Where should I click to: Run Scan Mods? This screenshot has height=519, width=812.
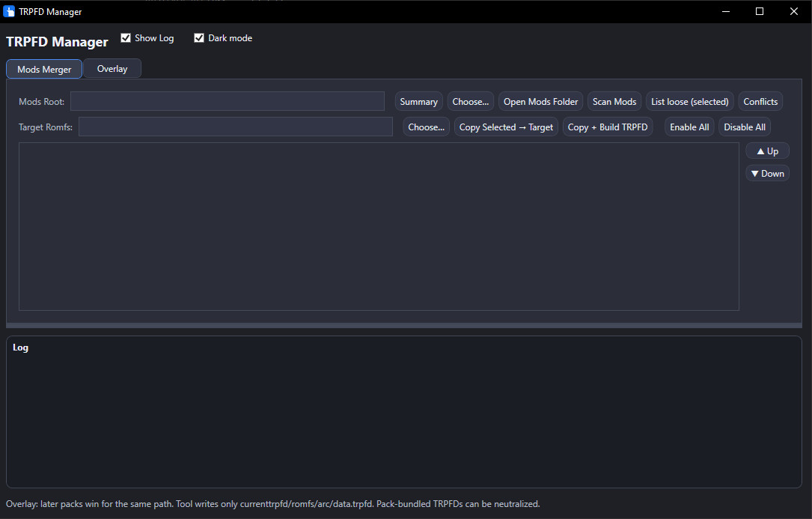614,102
